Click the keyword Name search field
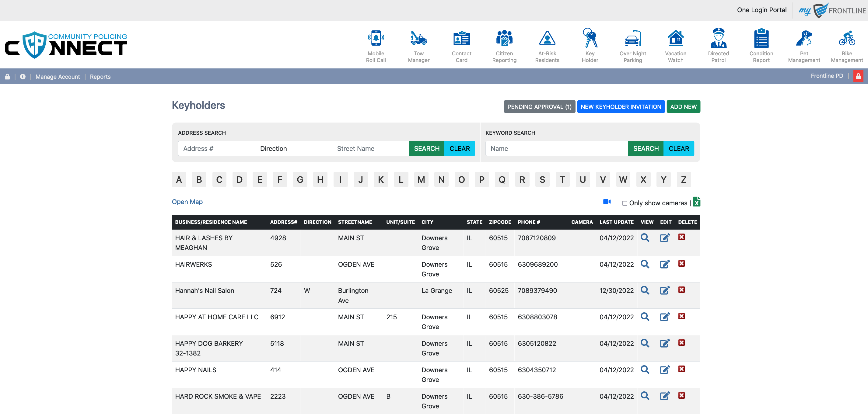868x416 pixels. coord(556,148)
